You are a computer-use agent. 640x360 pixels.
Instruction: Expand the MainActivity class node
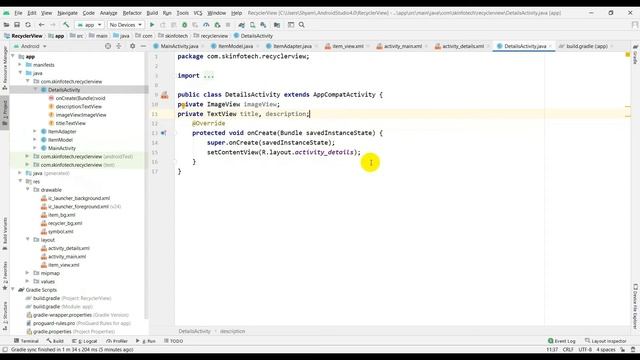pos(35,148)
